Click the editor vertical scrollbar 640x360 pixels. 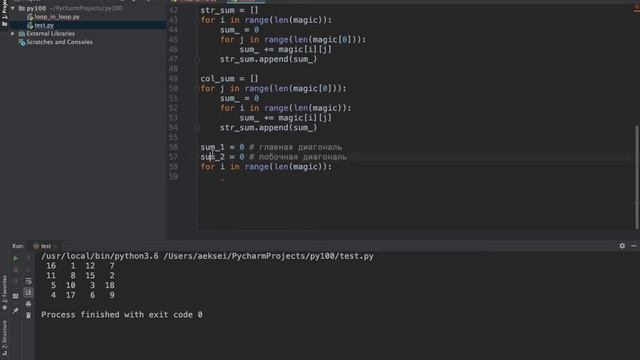[x=636, y=178]
